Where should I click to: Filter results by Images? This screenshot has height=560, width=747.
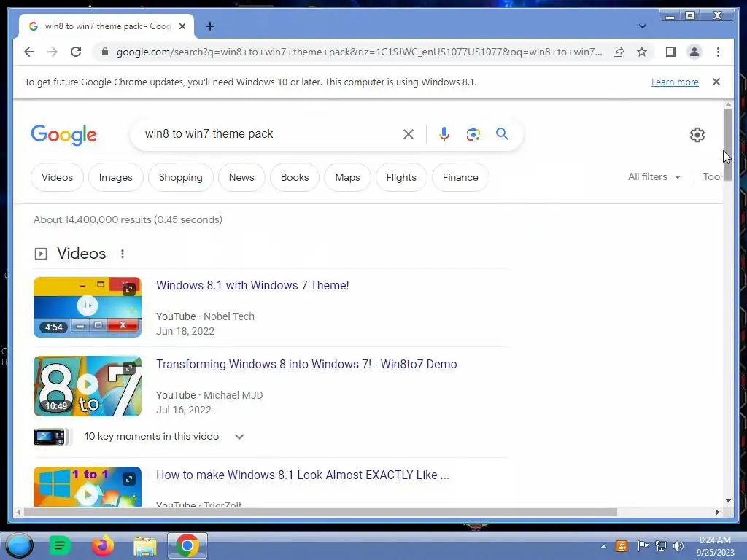(116, 177)
